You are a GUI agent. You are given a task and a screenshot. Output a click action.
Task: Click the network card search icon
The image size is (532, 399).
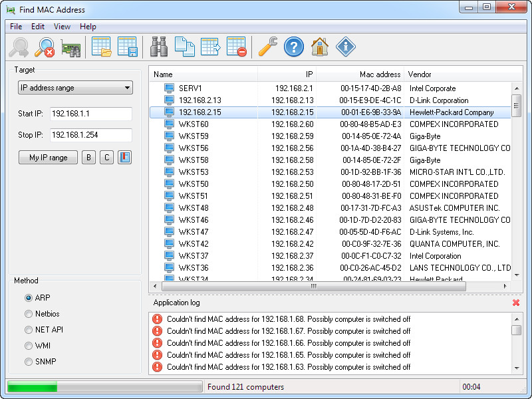coord(71,47)
